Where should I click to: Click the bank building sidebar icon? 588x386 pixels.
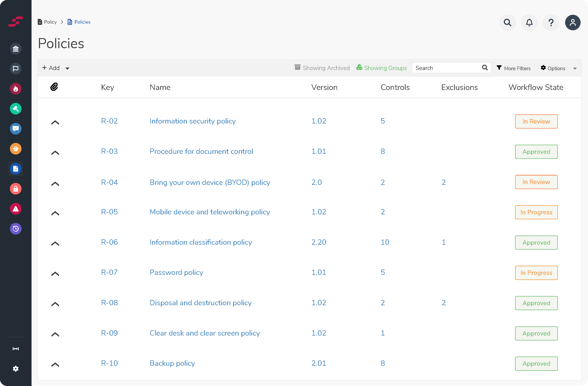[16, 49]
